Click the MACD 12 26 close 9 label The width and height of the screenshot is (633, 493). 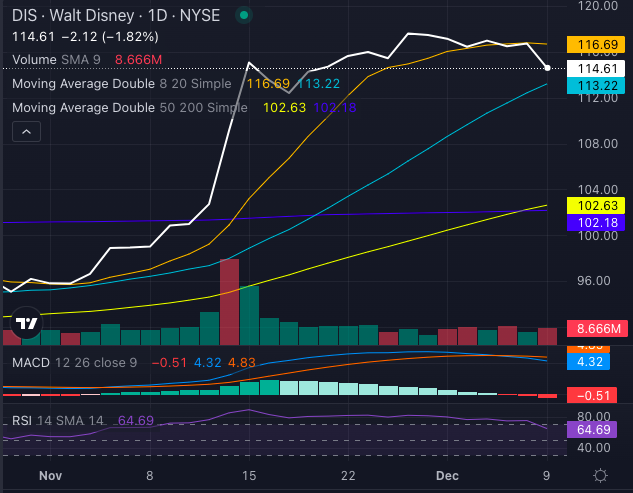pos(73,363)
